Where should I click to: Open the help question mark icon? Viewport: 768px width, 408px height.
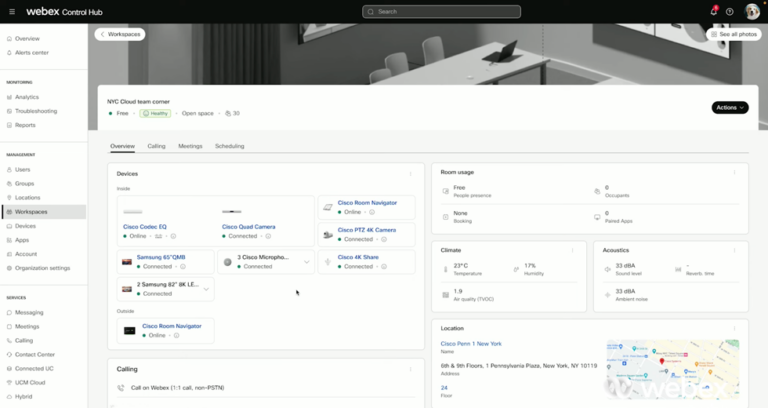point(730,12)
